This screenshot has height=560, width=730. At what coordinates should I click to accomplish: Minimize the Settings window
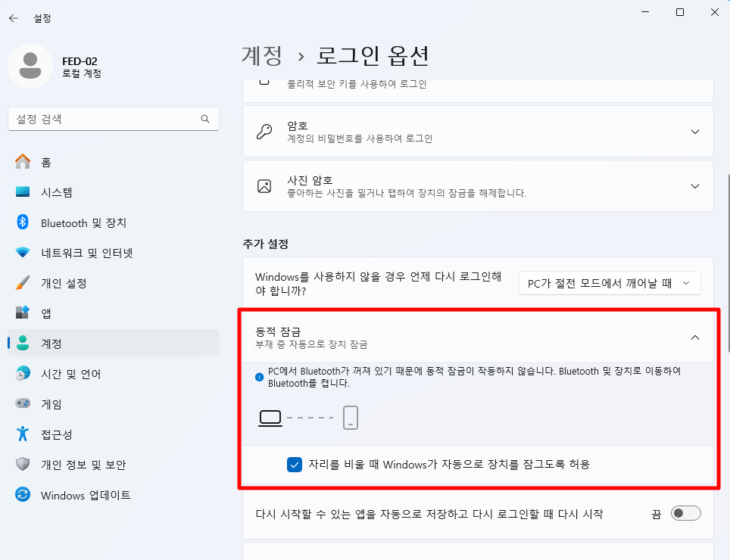click(645, 12)
